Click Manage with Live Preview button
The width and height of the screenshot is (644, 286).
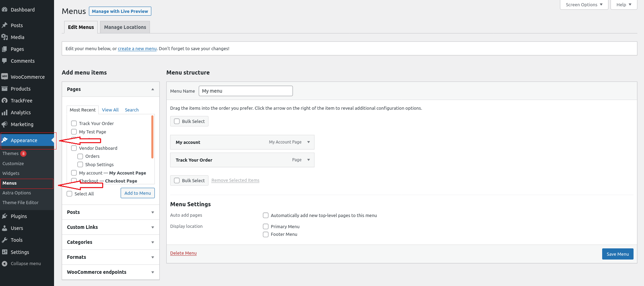pos(120,11)
